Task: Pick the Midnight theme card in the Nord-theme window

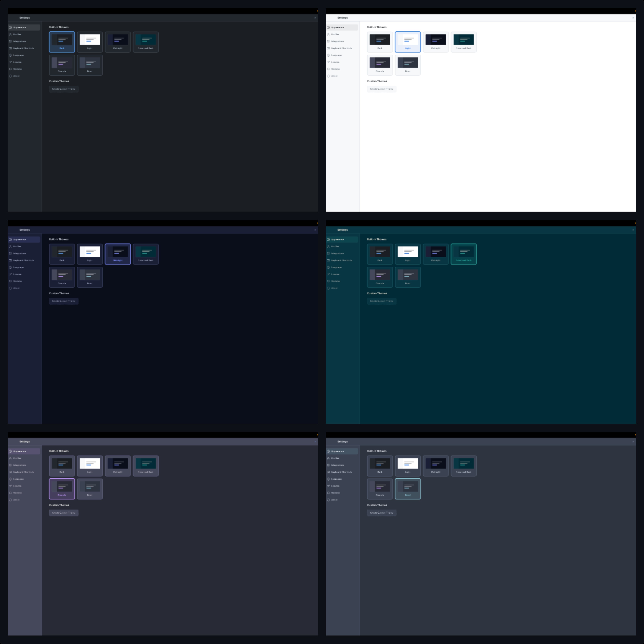Action: (436, 466)
